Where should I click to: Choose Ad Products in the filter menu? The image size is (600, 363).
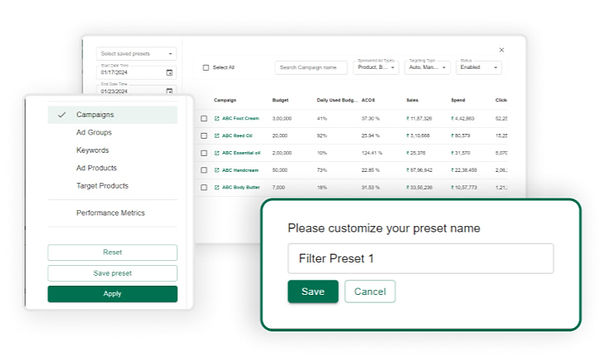point(96,168)
